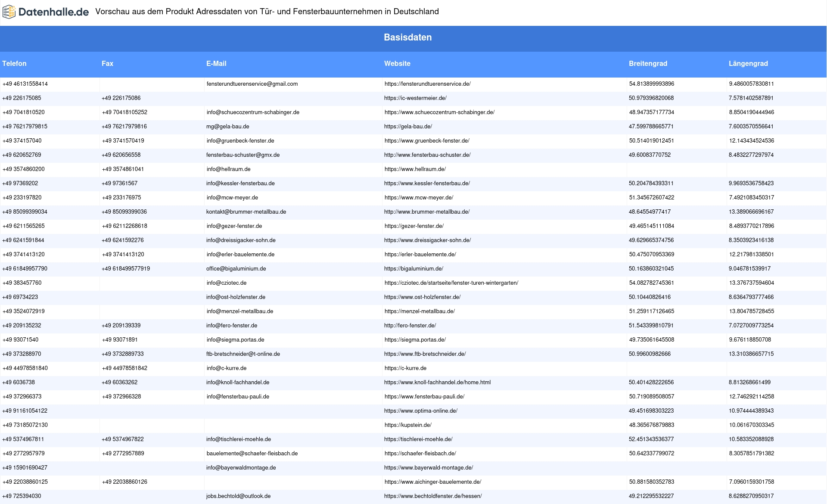Screen dimensions: 827x504
Task: Click website https://menzel-metallbau.de/
Action: 420,311
